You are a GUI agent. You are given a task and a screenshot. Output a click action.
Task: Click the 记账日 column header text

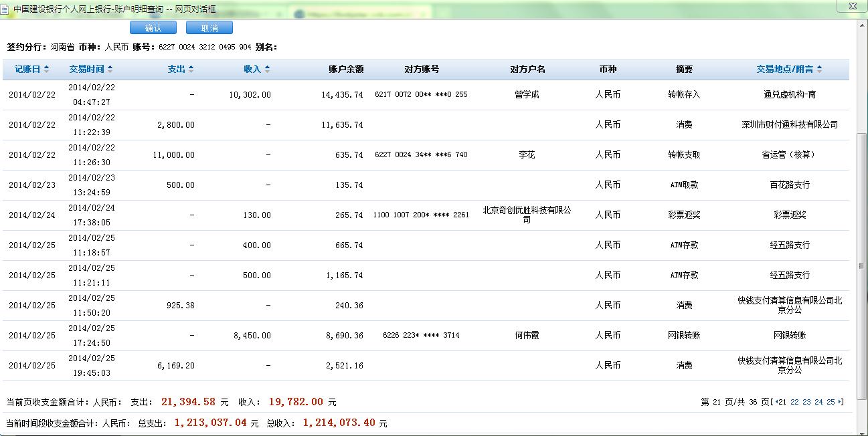coord(27,70)
